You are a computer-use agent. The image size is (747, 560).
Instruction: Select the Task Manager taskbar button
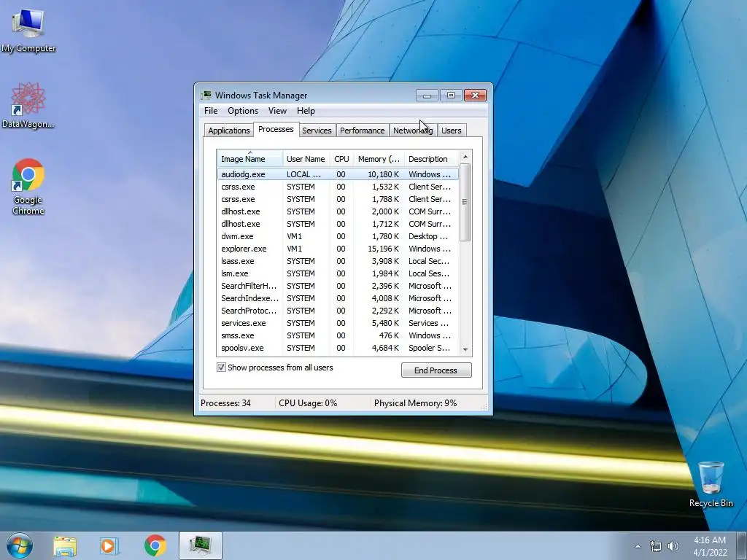pyautogui.click(x=201, y=545)
